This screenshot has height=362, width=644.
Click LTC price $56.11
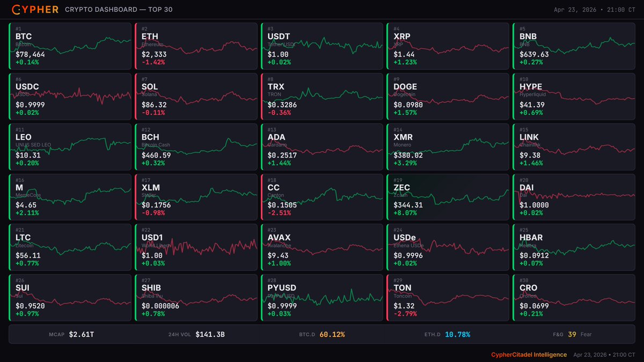tap(28, 256)
